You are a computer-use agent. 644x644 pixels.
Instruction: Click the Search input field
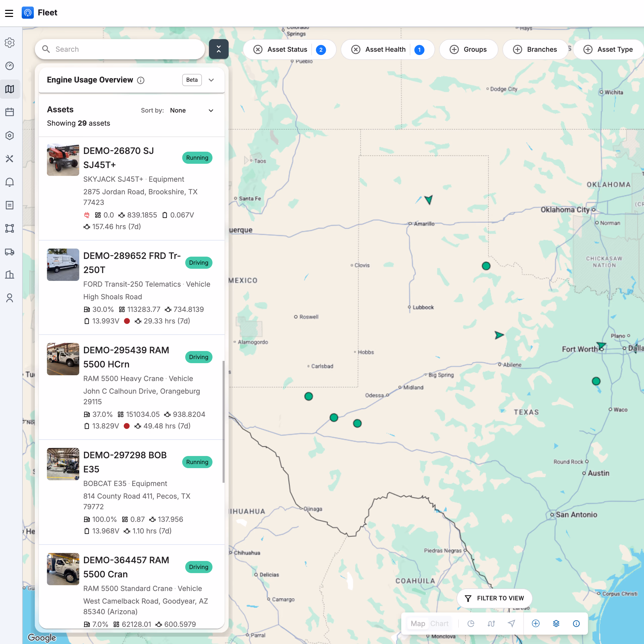120,49
